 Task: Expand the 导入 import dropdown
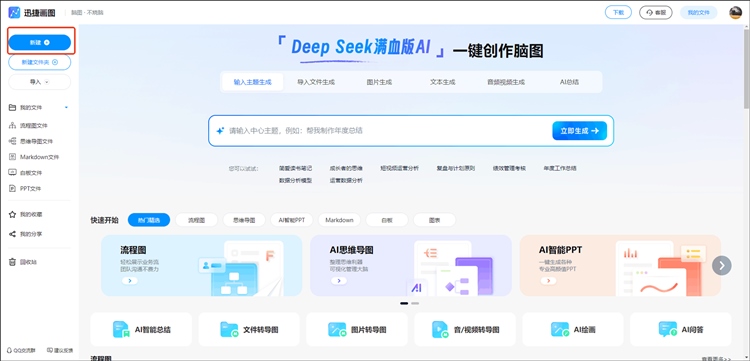pos(39,82)
